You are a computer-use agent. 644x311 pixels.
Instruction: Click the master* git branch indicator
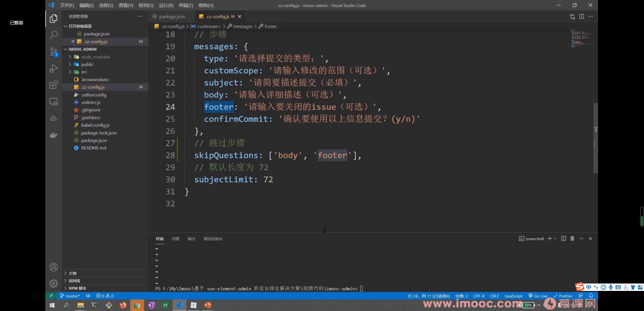pos(70,296)
